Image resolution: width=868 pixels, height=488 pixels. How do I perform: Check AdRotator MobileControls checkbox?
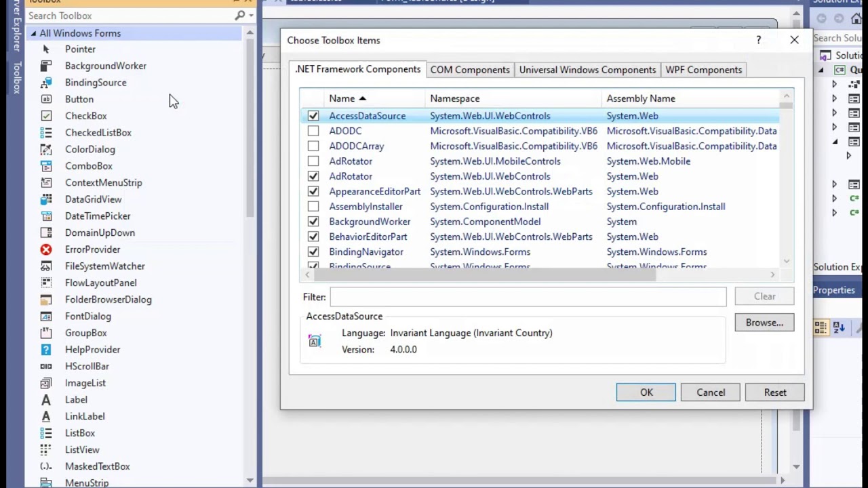[313, 161]
